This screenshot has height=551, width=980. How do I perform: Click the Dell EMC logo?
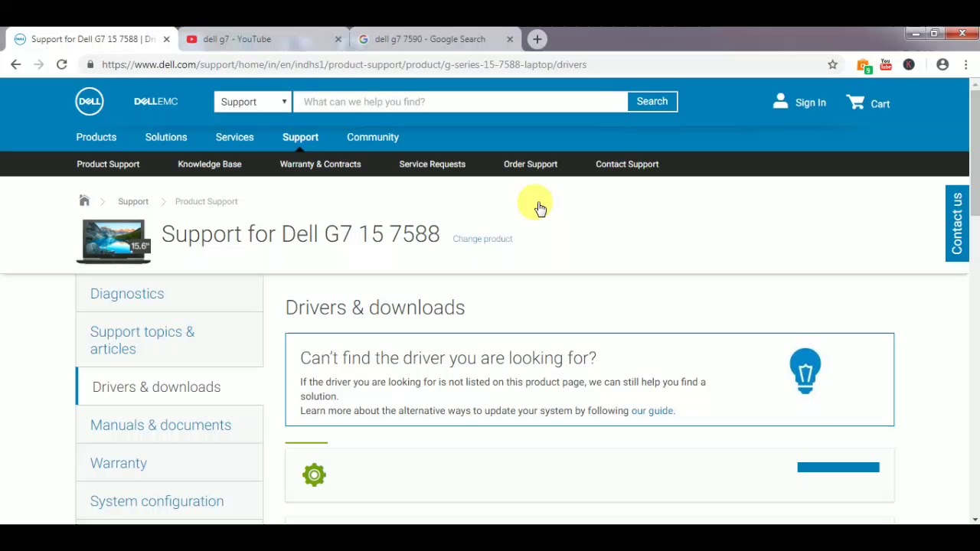[155, 101]
